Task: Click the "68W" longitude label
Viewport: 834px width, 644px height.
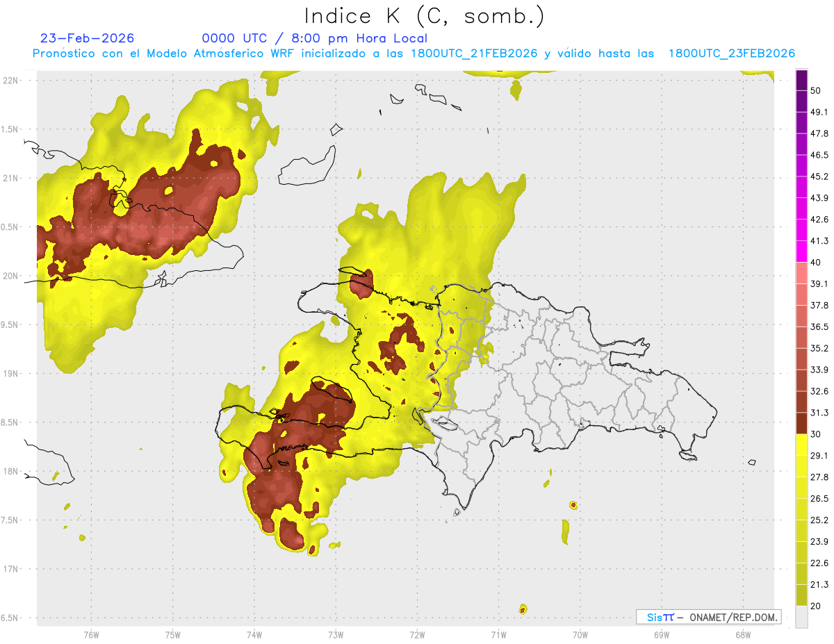Action: coord(743,635)
